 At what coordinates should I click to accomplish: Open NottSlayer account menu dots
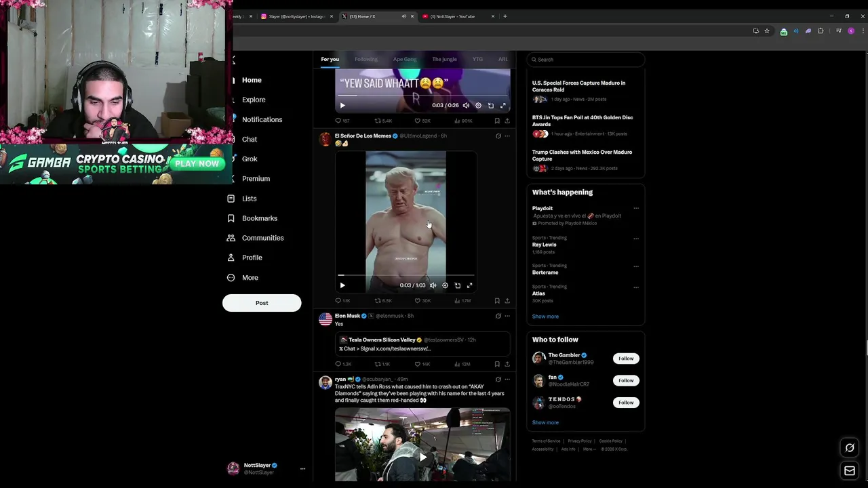click(x=302, y=469)
